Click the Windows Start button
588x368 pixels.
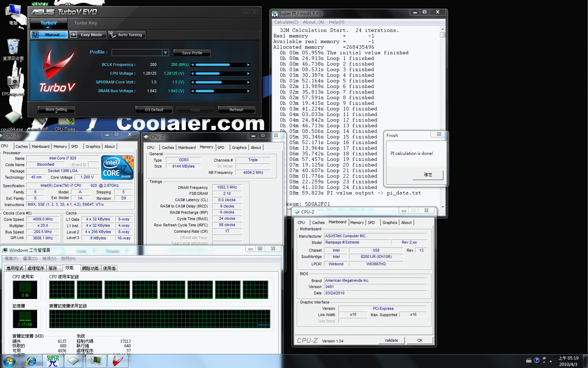click(9, 361)
